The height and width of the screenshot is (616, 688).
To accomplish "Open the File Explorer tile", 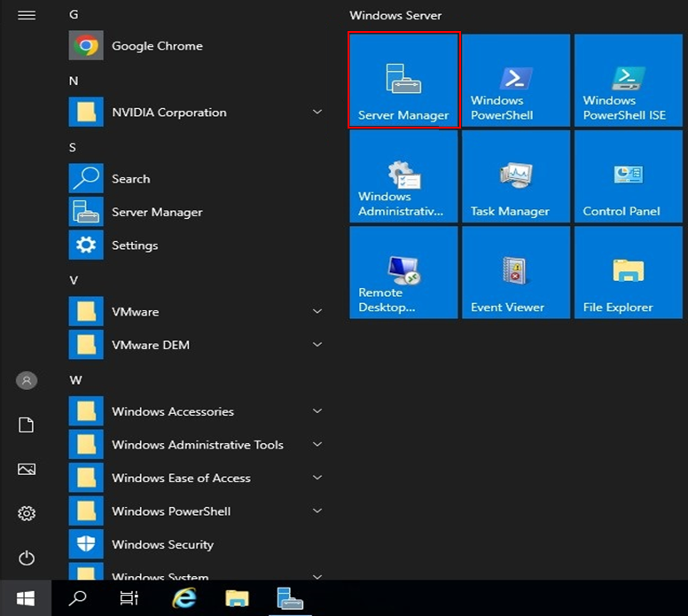I will tap(628, 272).
